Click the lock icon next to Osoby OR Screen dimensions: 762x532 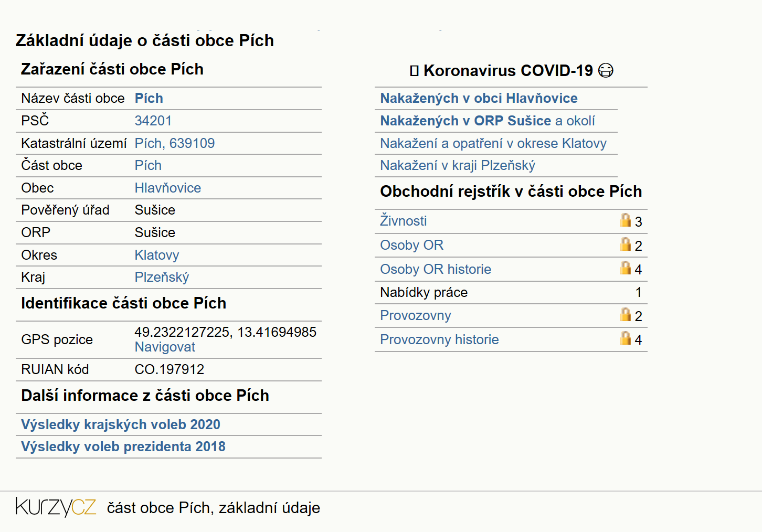point(625,244)
